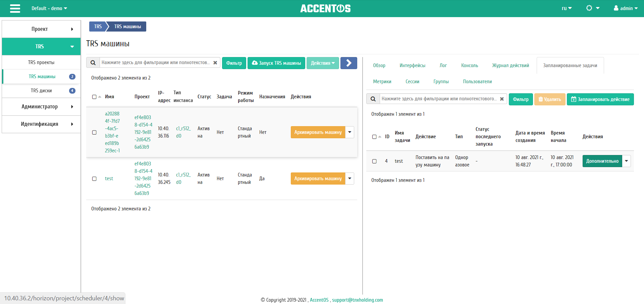Switch to the Лог tab
This screenshot has height=304, width=644.
(x=443, y=65)
